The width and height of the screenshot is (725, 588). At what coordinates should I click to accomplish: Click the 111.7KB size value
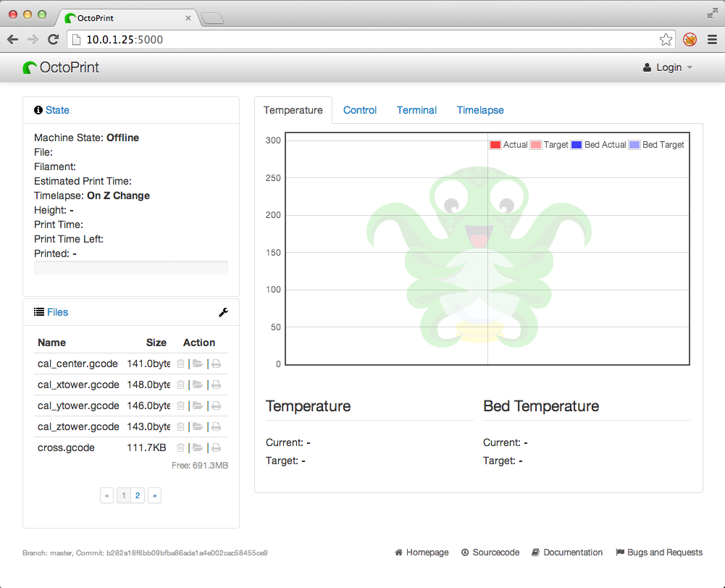(146, 448)
